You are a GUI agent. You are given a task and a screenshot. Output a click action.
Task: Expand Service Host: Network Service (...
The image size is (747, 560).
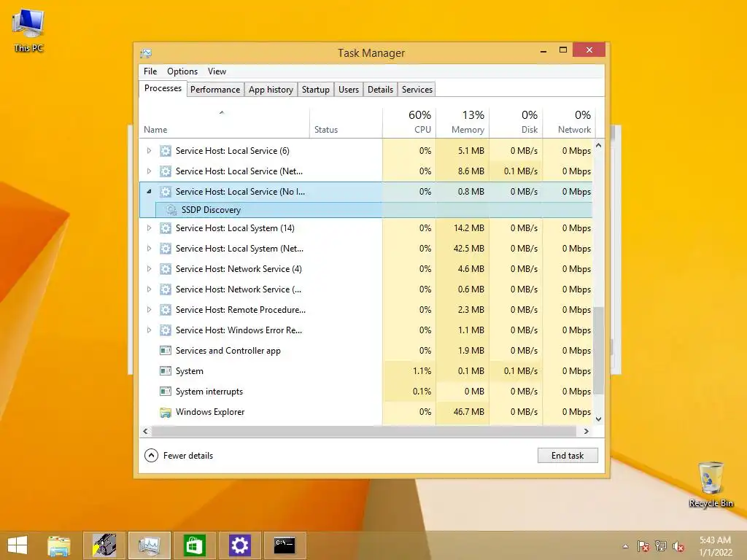(149, 289)
